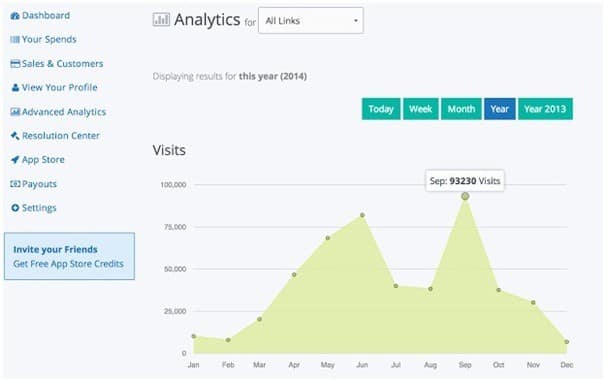
Task: Open the All Links dropdown
Action: tap(311, 21)
